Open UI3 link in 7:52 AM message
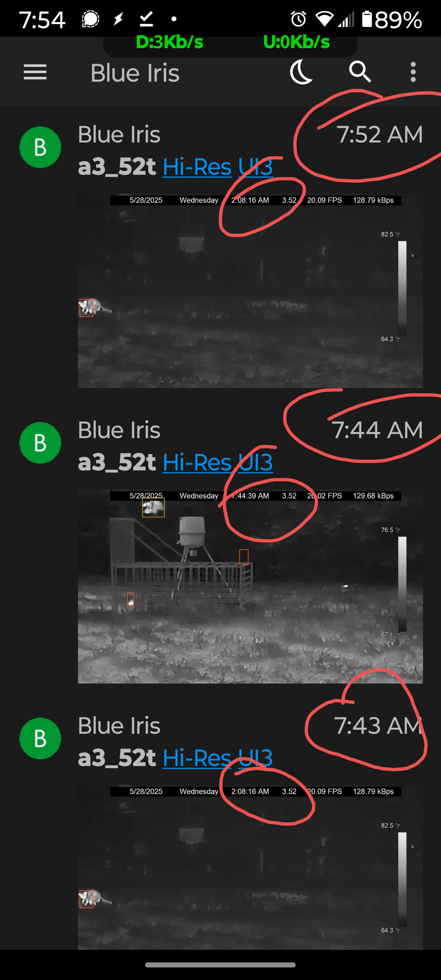 (x=256, y=167)
